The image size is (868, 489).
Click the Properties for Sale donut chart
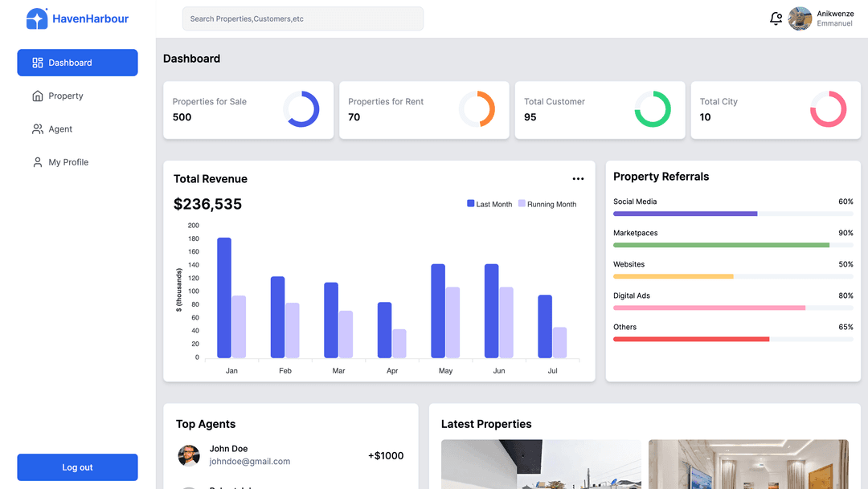click(x=301, y=109)
